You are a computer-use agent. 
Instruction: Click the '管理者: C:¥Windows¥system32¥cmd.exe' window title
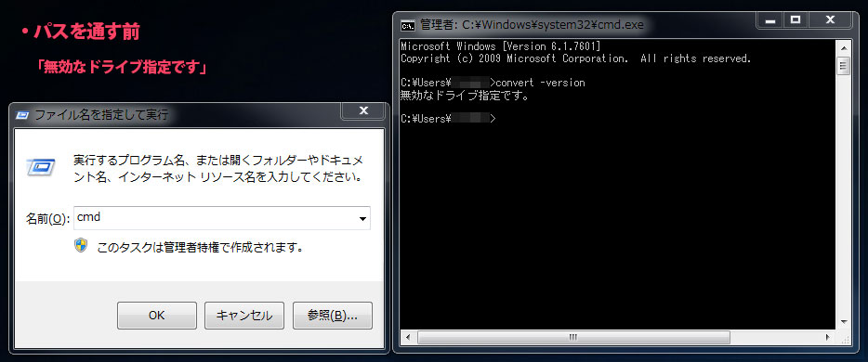coord(532,25)
